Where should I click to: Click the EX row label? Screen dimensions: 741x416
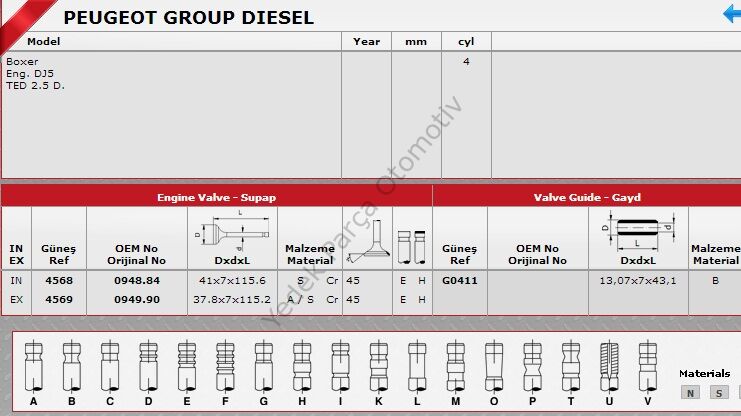16,299
